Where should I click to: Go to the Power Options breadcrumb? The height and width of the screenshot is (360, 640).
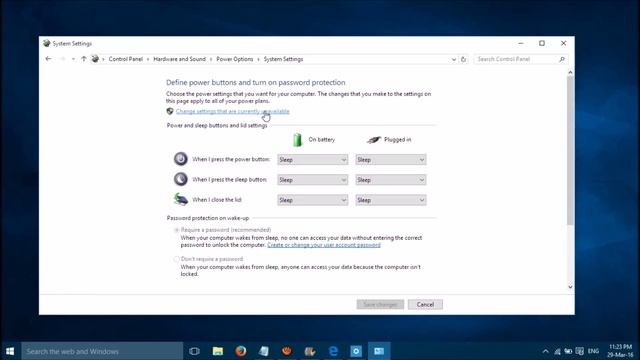[235, 59]
